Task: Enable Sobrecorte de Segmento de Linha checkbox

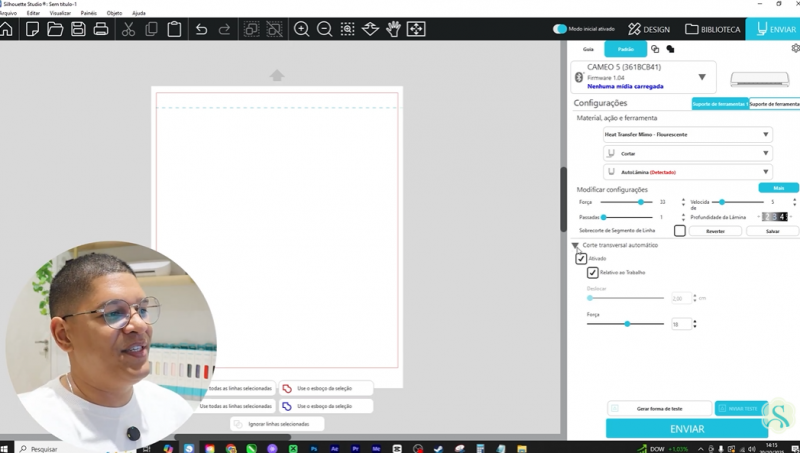Action: (x=680, y=231)
